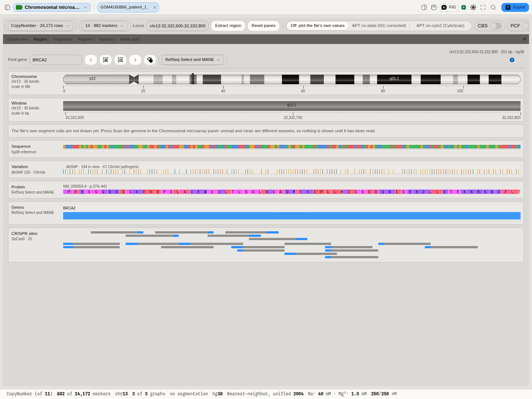The height and width of the screenshot is (399, 532).
Task: Toggle the left sidebar panel icon
Action: coord(7,7)
